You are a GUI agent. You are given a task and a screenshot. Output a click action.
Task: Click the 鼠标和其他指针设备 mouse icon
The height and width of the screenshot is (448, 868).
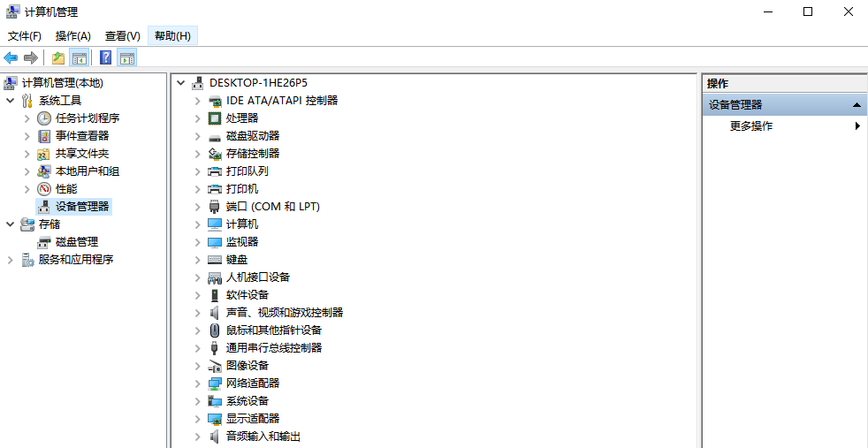[x=215, y=330]
